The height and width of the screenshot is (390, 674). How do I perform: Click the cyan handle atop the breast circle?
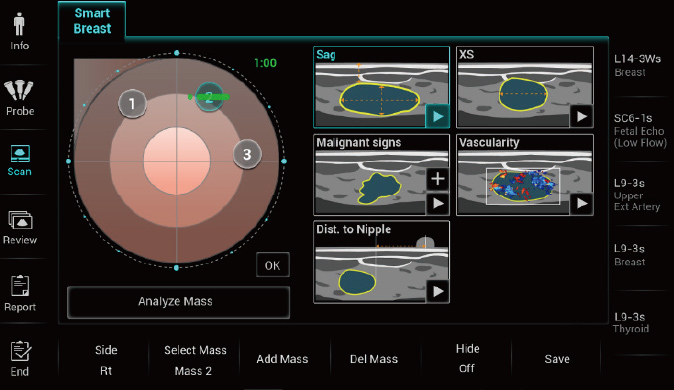coord(177,53)
